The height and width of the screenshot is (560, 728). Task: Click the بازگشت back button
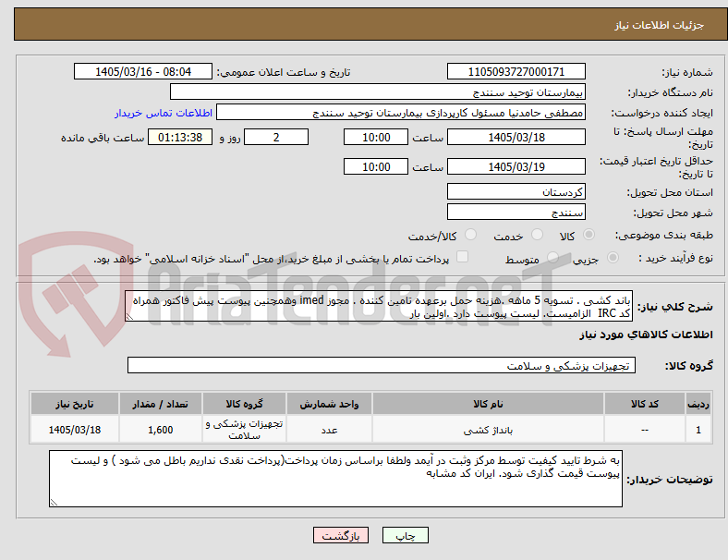[x=341, y=535]
